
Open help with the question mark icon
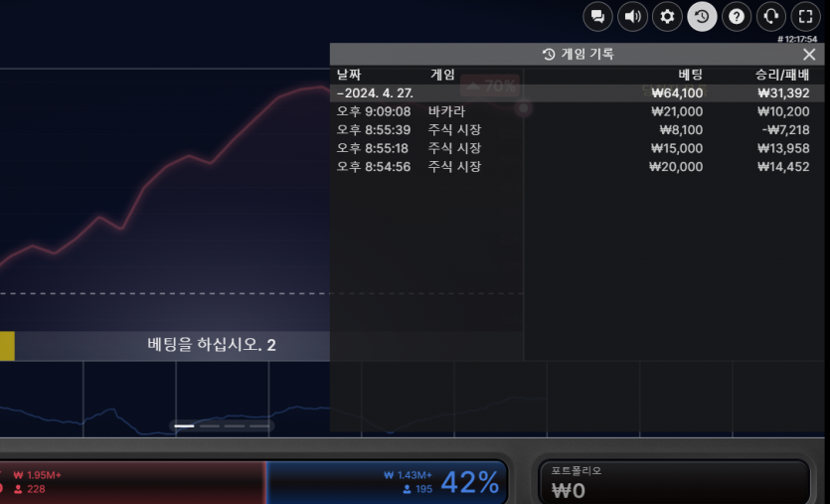[736, 16]
